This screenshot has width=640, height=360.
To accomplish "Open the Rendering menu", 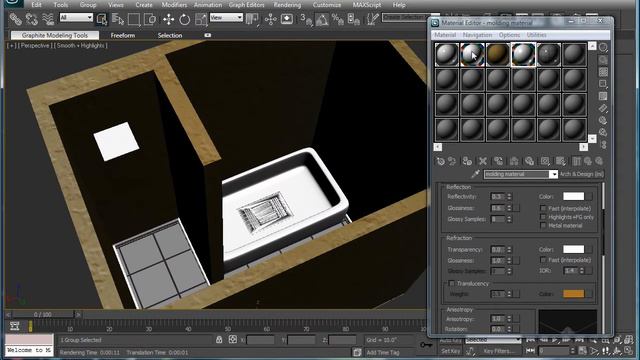I will tap(287, 5).
